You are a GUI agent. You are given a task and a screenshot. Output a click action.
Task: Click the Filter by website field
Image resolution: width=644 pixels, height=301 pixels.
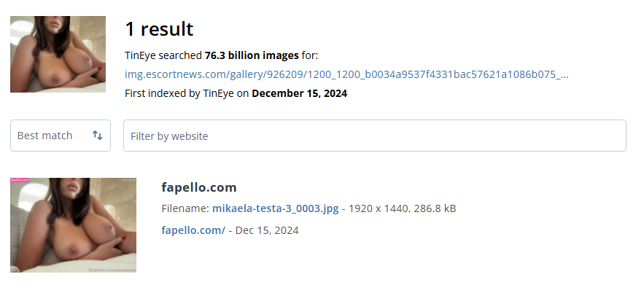click(374, 136)
